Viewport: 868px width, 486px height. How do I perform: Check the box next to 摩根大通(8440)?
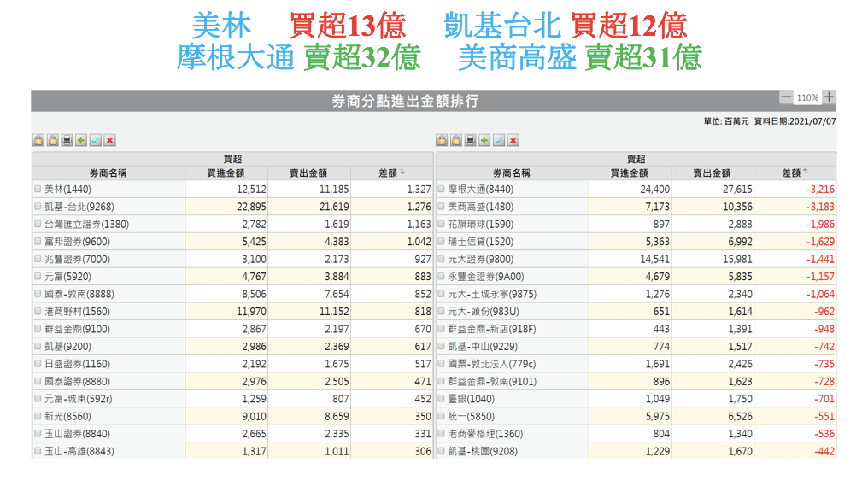click(x=441, y=189)
